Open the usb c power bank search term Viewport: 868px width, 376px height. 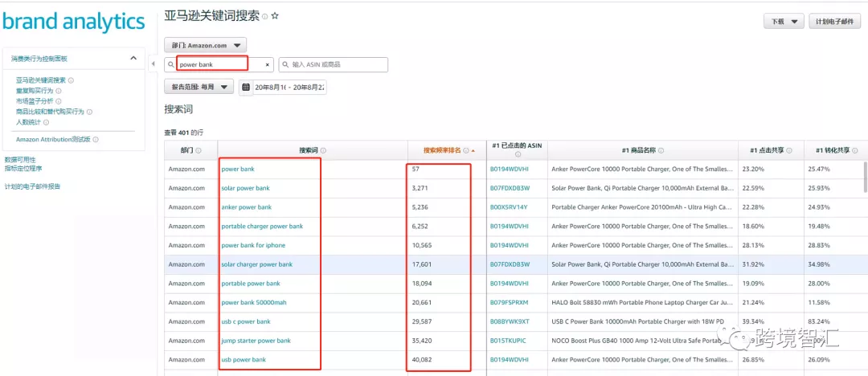click(x=246, y=321)
